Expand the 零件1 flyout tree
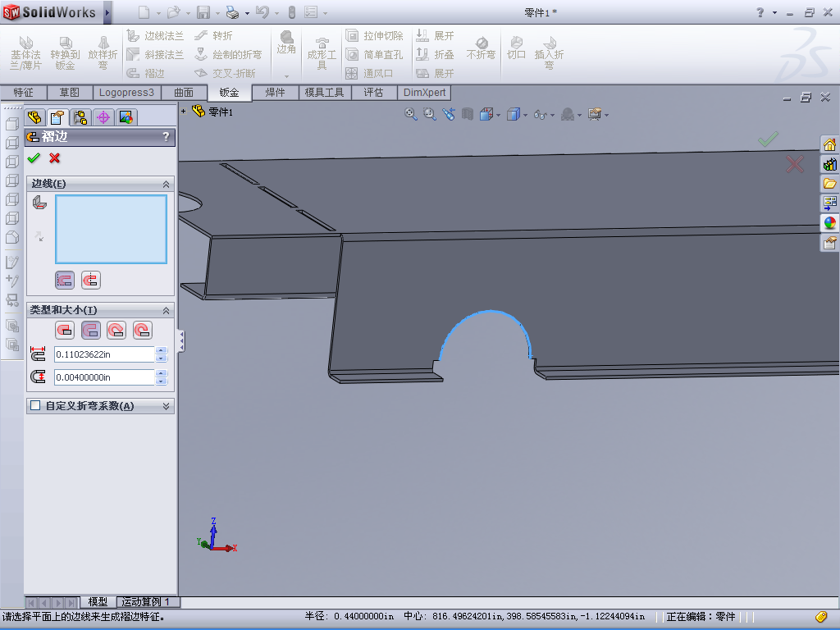The image size is (840, 630). click(x=183, y=112)
